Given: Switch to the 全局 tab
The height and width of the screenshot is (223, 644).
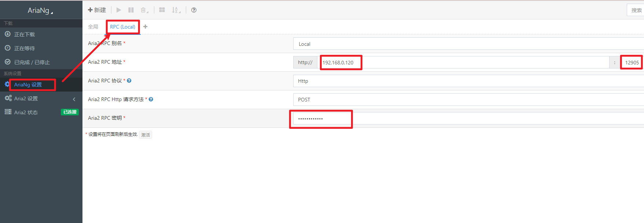Looking at the screenshot, I should (x=93, y=27).
